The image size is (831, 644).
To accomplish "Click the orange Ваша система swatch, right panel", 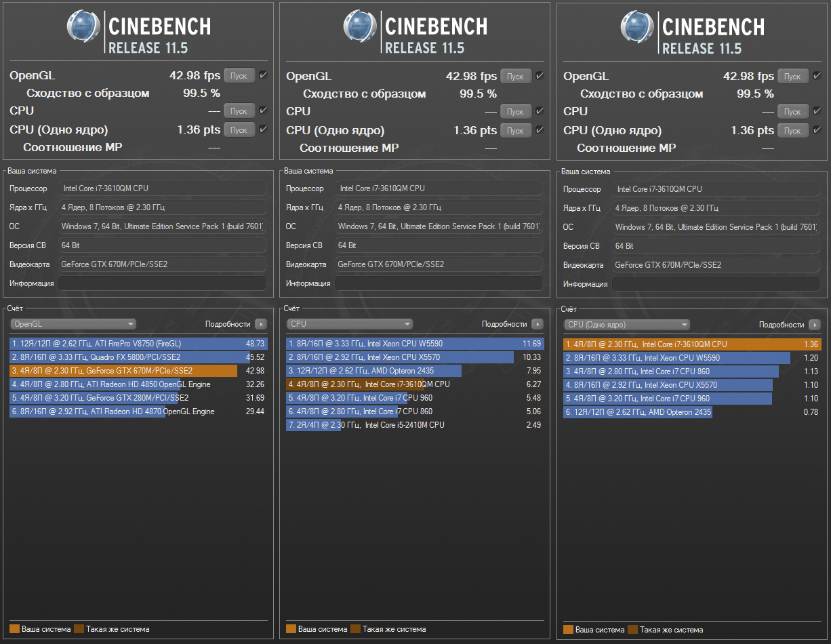I will point(568,630).
